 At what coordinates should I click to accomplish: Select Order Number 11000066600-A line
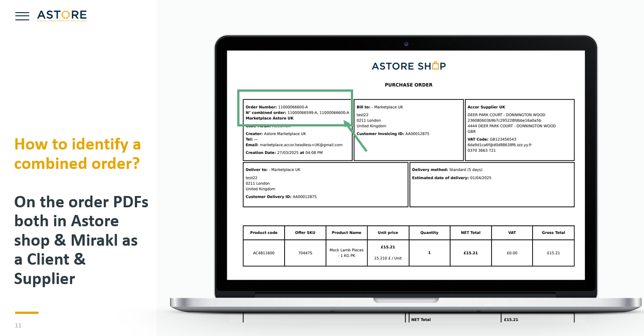click(x=277, y=107)
